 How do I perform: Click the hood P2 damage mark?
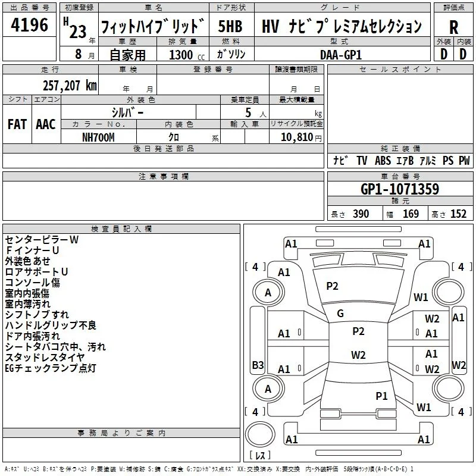tap(332, 286)
